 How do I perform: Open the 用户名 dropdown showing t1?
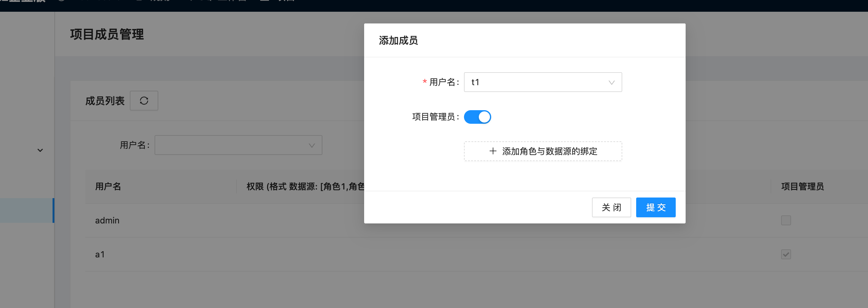point(543,82)
